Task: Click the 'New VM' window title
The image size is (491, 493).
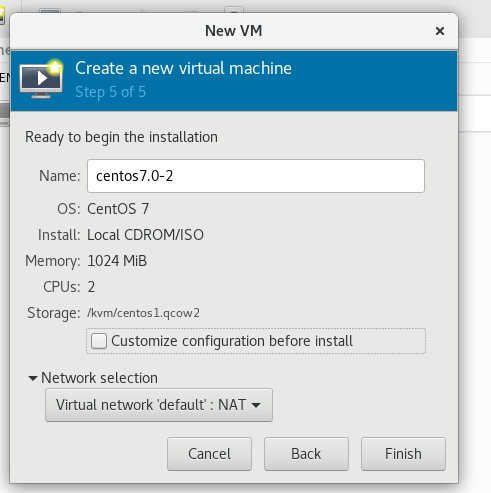Action: point(233,31)
